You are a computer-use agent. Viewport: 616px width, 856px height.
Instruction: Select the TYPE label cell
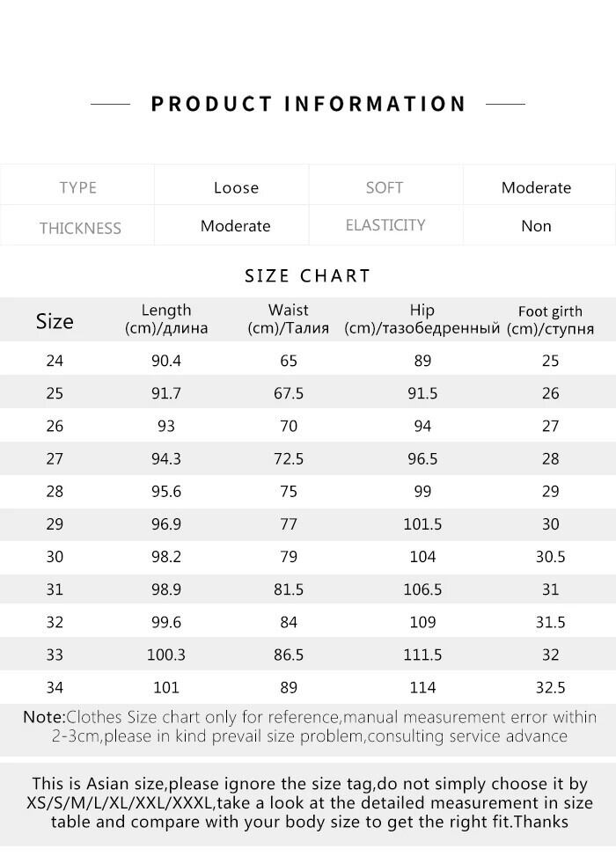[77, 187]
